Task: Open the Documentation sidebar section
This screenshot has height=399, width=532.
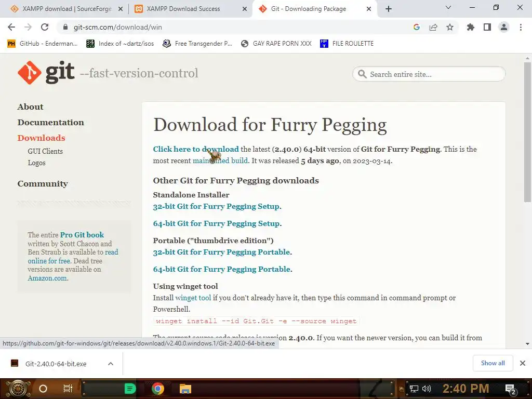Action: coord(50,123)
